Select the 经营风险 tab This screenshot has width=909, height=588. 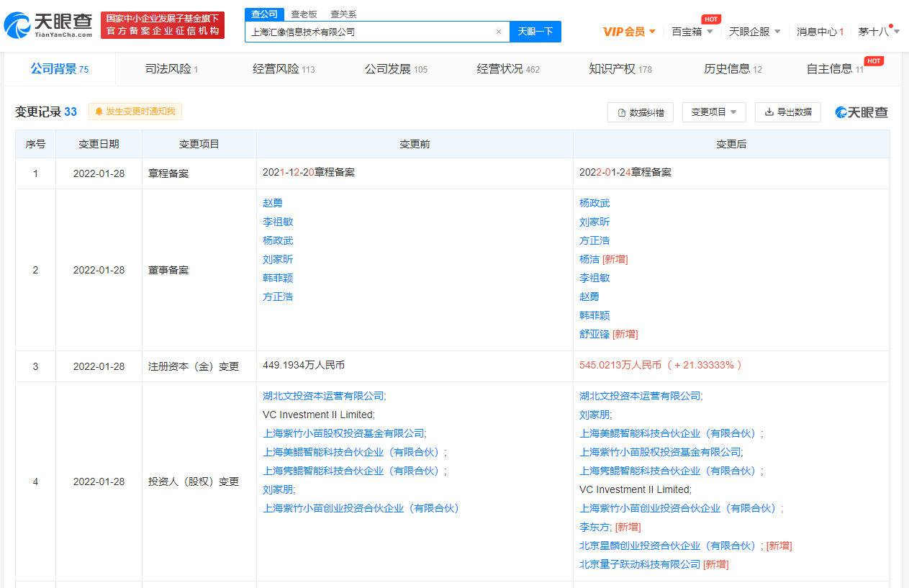pyautogui.click(x=284, y=69)
